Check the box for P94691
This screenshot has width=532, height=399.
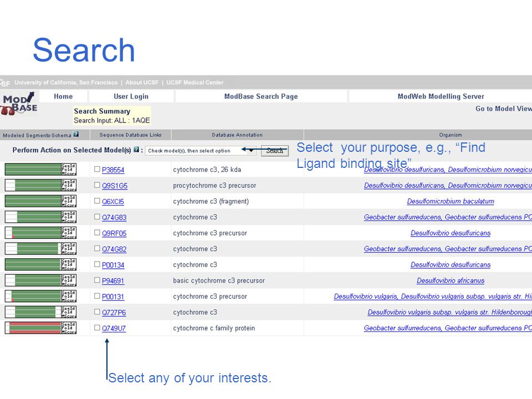pos(97,280)
